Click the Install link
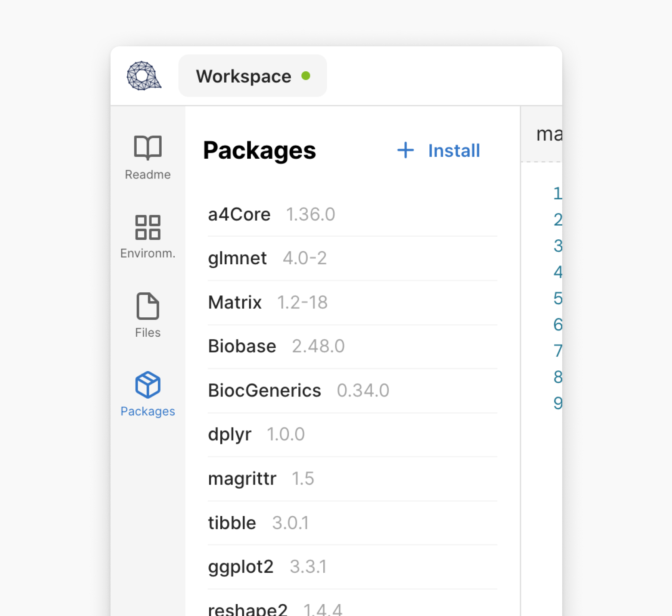Screen dimensions: 672x616 [454, 151]
